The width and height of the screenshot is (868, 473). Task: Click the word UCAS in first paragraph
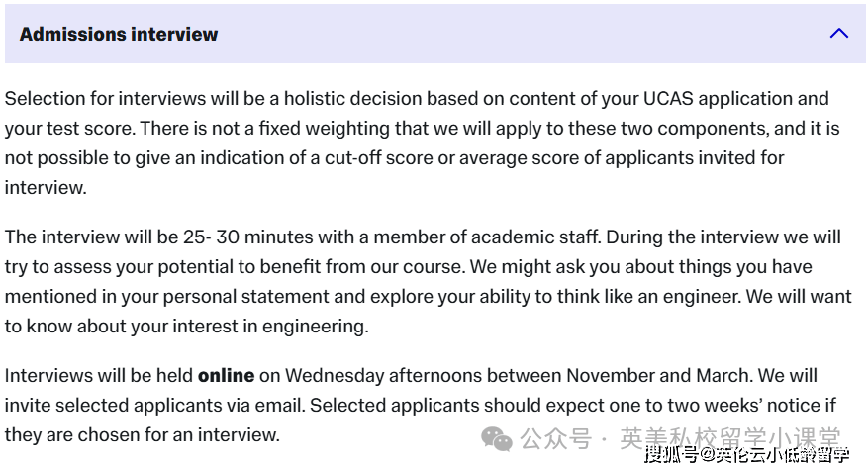tap(668, 99)
